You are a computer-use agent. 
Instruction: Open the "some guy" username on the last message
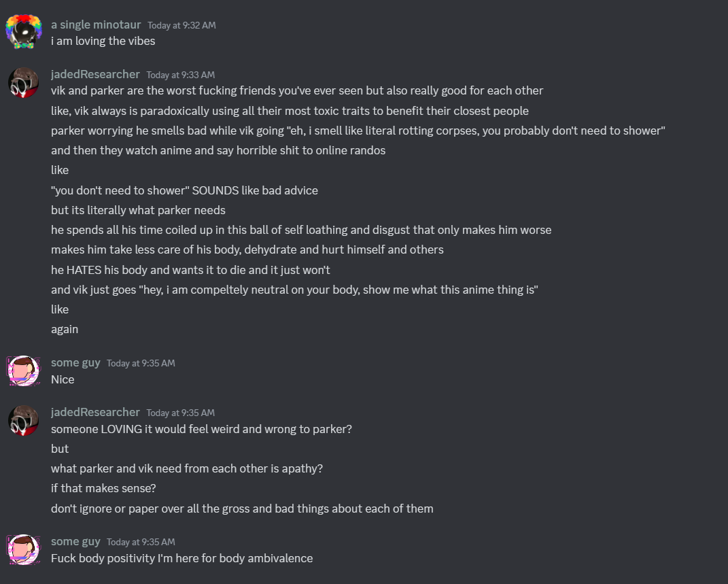tap(75, 541)
